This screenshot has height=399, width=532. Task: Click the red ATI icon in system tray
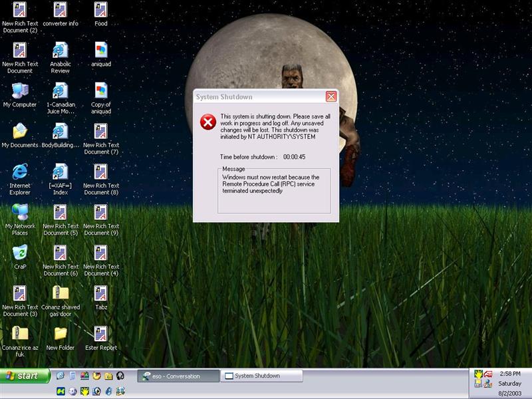pos(488,374)
